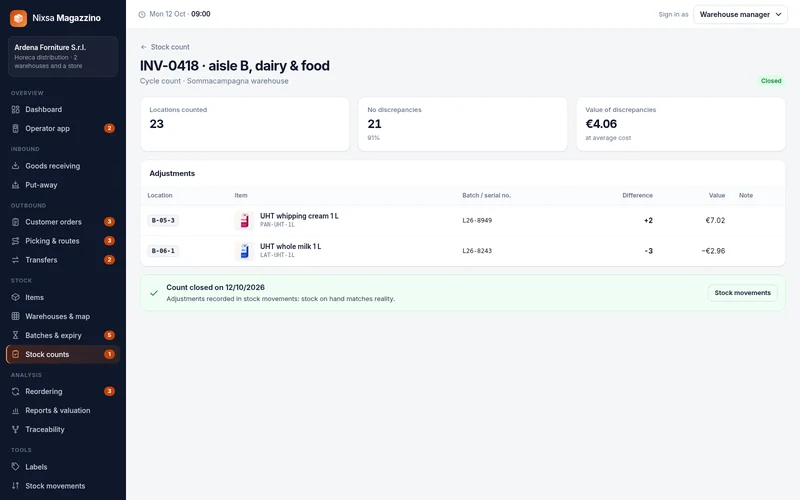Viewport: 800px width, 500px height.
Task: Click the Picking & routes icon
Action: (x=15, y=241)
